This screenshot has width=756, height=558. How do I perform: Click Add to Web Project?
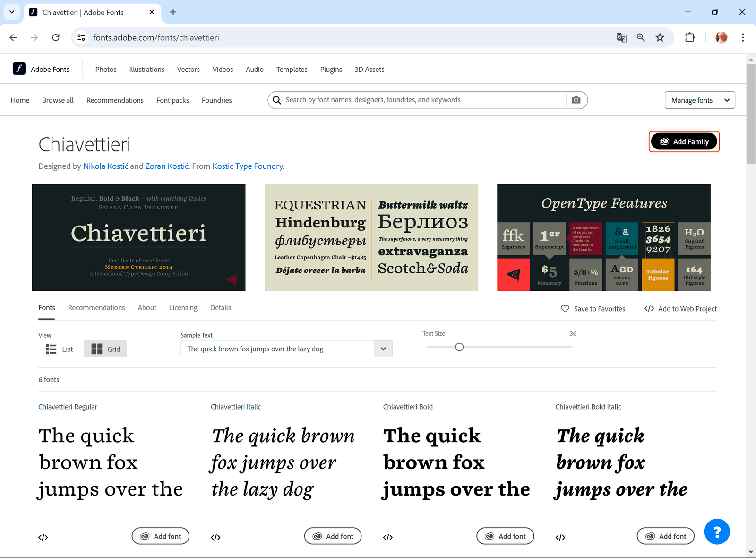(681, 309)
